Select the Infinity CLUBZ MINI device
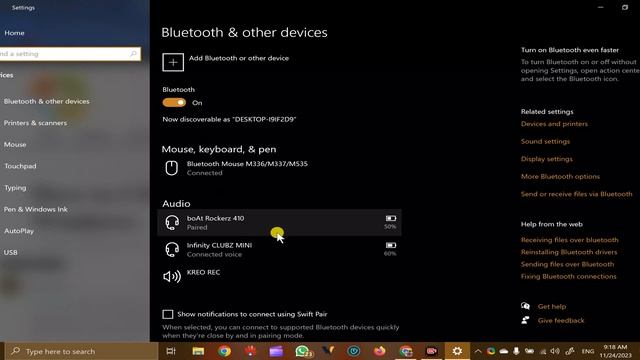Viewport: 640px width, 360px height. coord(280,249)
